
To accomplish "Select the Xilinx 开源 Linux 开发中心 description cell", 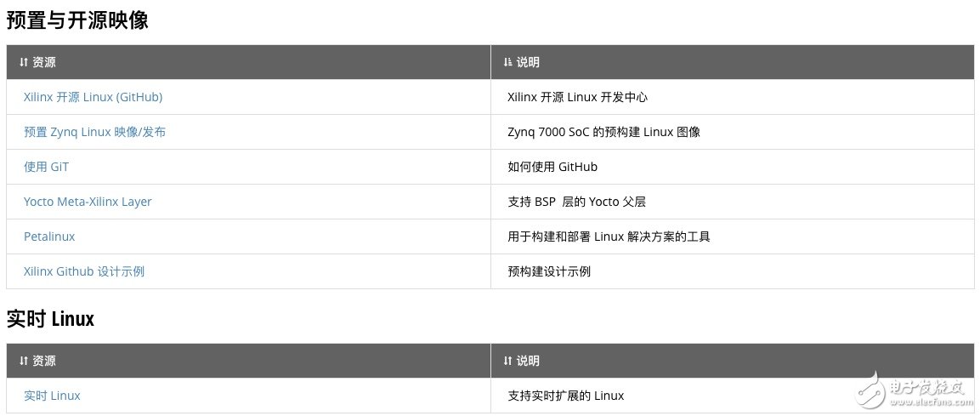I will point(577,97).
